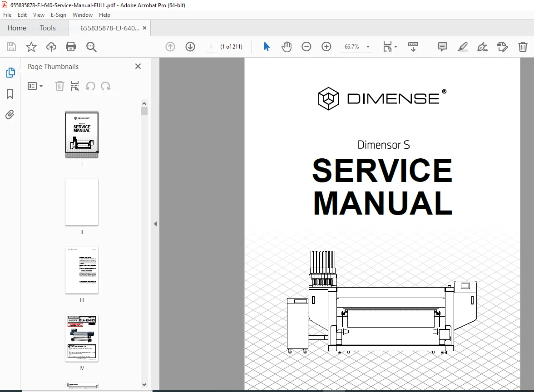Open thumbnail panel options dropdown
Viewport: 534px width, 392px height.
click(35, 86)
